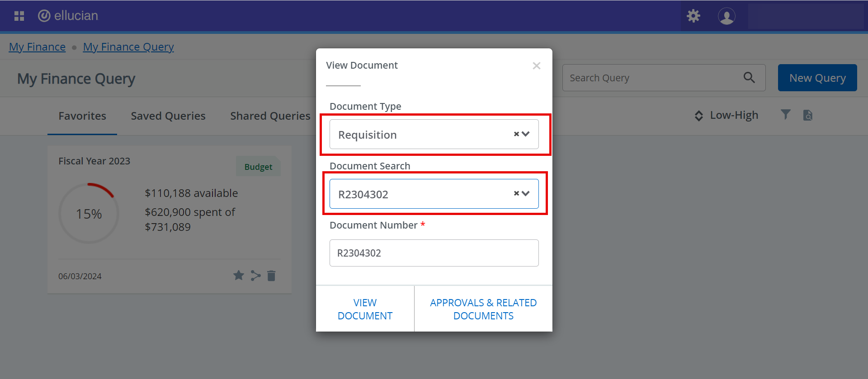Close the View Document dialog
The width and height of the screenshot is (868, 379).
point(537,66)
